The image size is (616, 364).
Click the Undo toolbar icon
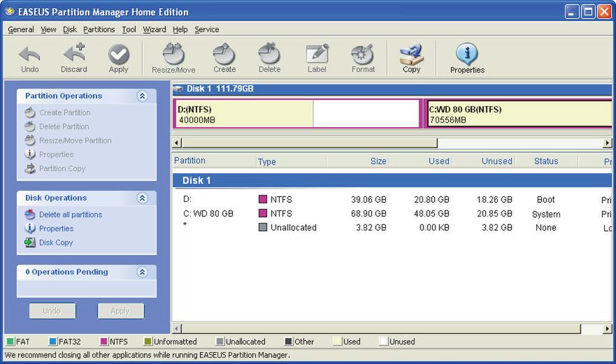click(x=29, y=54)
